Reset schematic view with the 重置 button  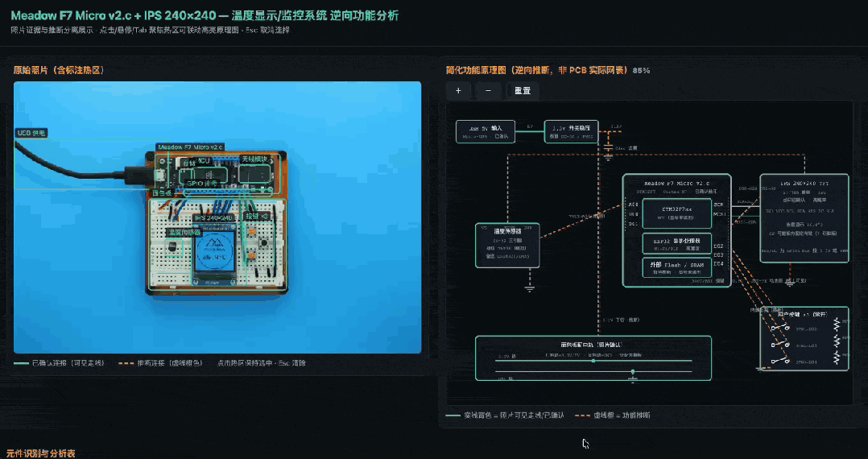tap(523, 91)
